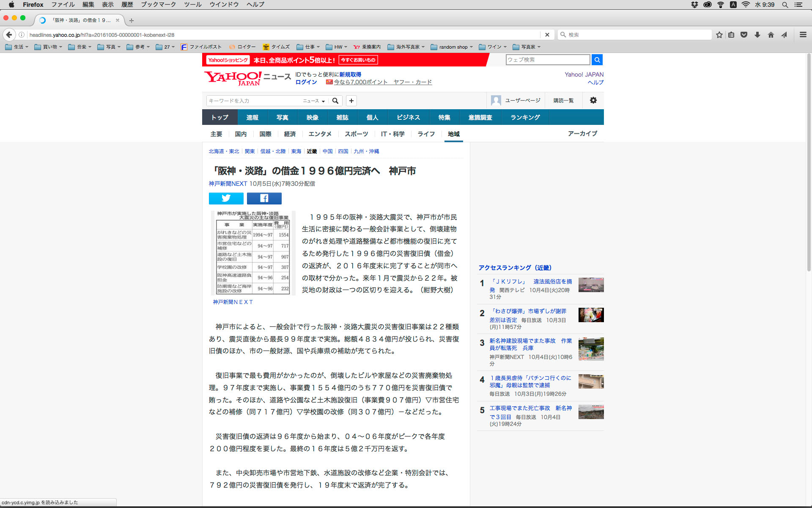This screenshot has width=812, height=508.
Task: Expand the 生活 bookmarks folder
Action: [17, 47]
